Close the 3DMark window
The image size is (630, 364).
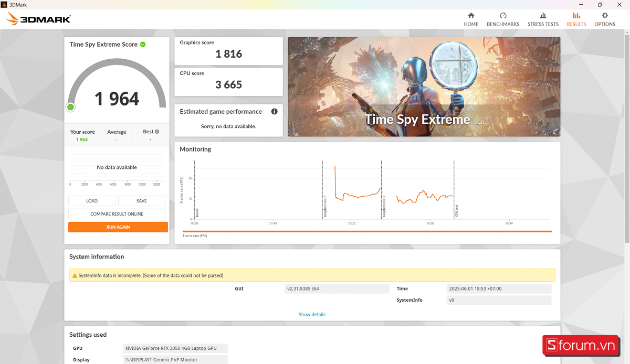[621, 5]
